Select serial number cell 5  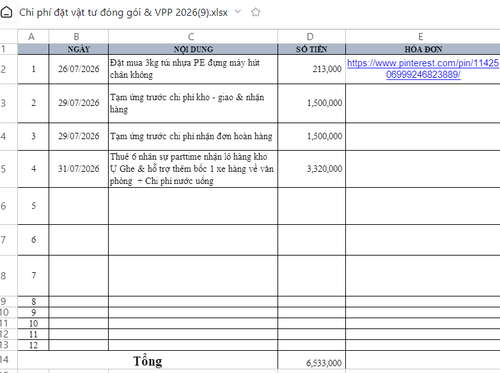point(33,206)
